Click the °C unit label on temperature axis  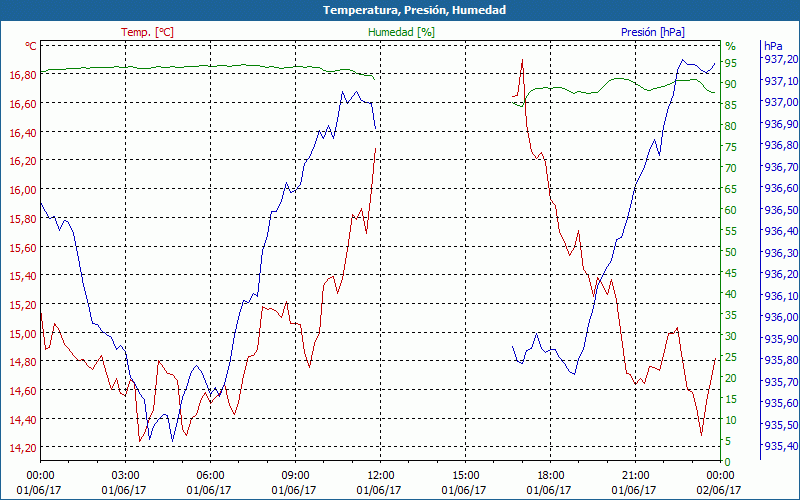[x=31, y=46]
